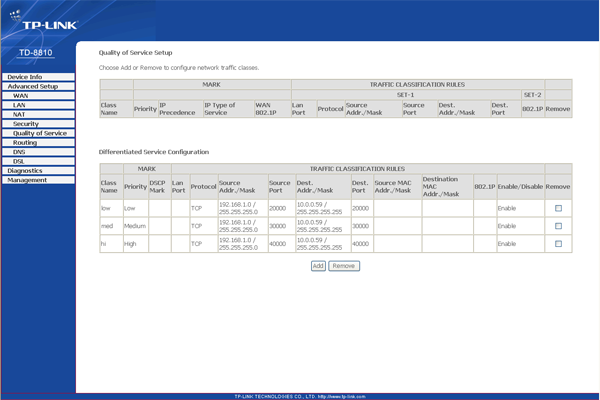Image resolution: width=600 pixels, height=400 pixels.
Task: Check the Remove box for class hi
Action: pos(558,244)
